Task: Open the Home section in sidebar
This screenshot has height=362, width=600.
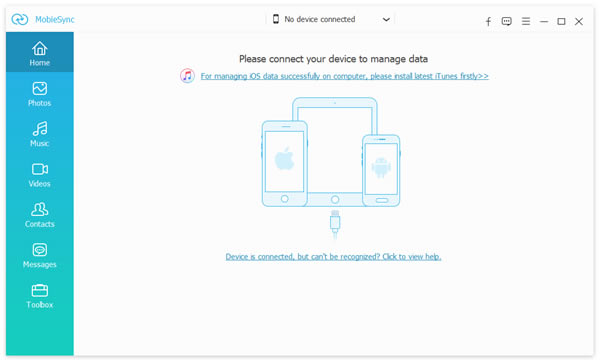Action: 40,52
